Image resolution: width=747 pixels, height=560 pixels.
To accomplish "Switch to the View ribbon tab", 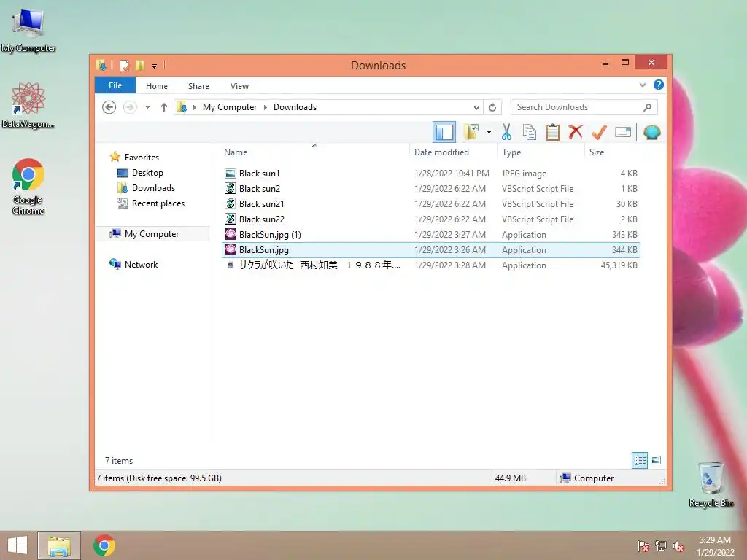I will [239, 86].
